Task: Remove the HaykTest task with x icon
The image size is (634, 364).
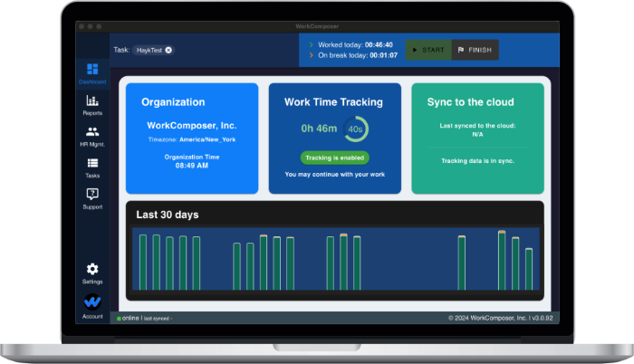Action: point(168,50)
